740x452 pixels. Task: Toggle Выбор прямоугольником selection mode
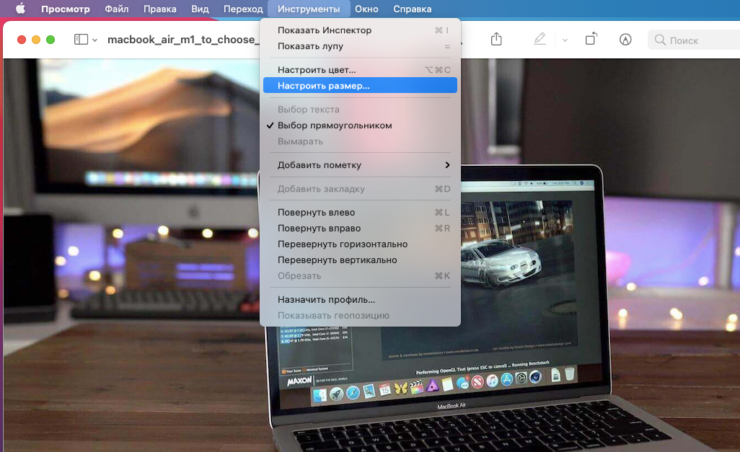334,126
